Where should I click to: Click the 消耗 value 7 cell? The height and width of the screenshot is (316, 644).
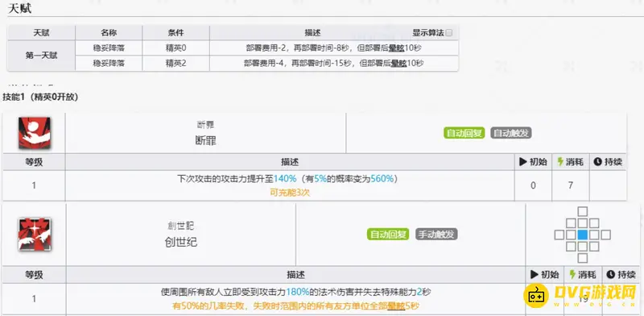571,185
